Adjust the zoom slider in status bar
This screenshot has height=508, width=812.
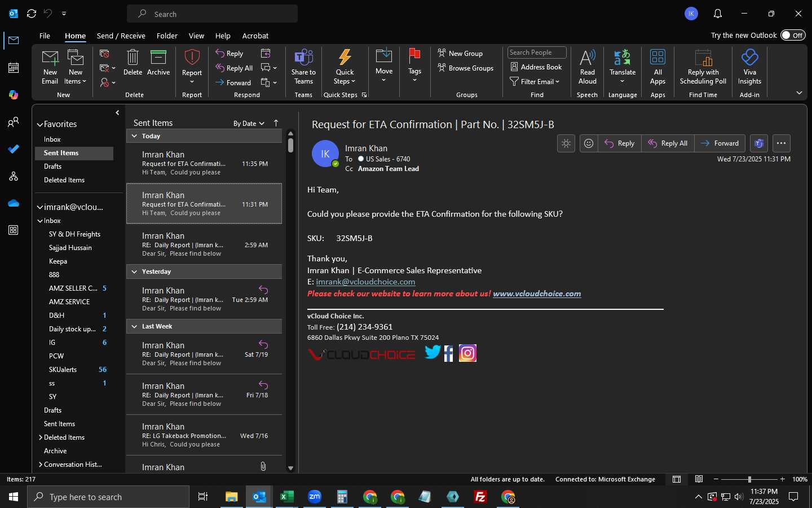749,479
